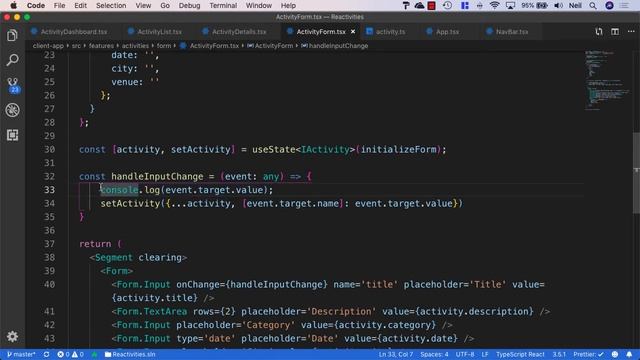
Task: Click the feedback smiley icon
Action: click(615, 354)
